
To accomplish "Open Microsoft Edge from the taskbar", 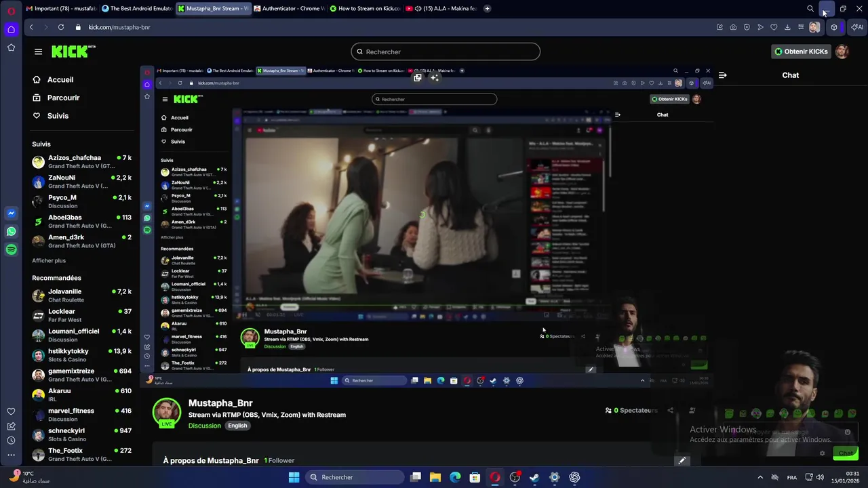I will [455, 477].
